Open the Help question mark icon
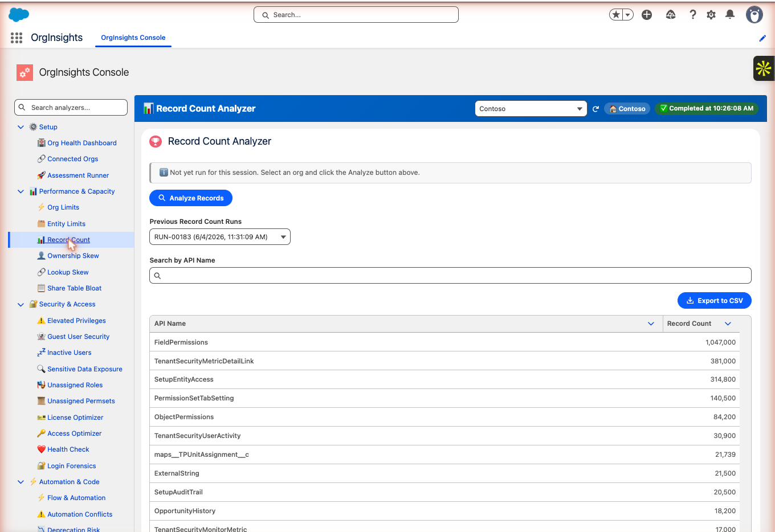 tap(693, 15)
